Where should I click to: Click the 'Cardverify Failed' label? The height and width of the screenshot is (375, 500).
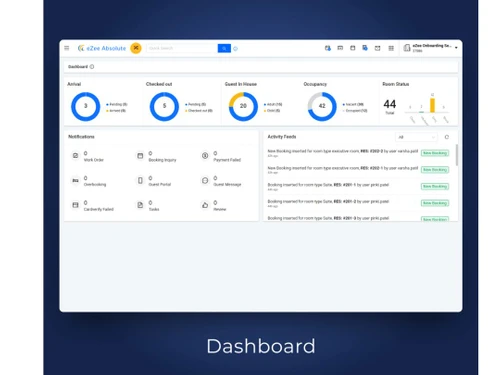point(99,209)
